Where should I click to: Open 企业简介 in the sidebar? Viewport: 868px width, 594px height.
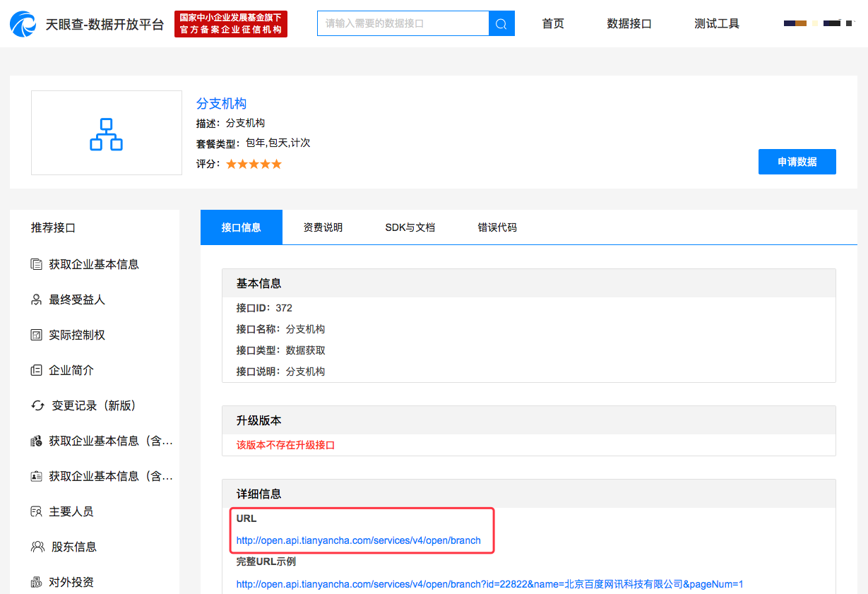pyautogui.click(x=71, y=370)
